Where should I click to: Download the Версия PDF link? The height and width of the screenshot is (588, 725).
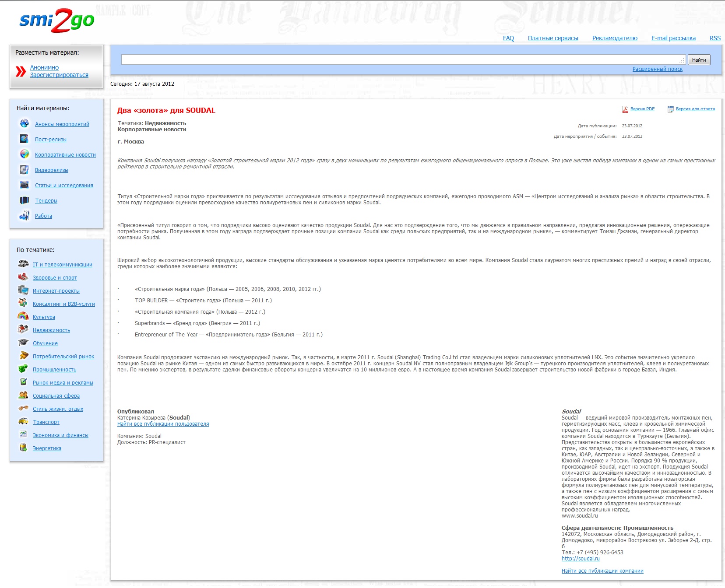tap(642, 109)
